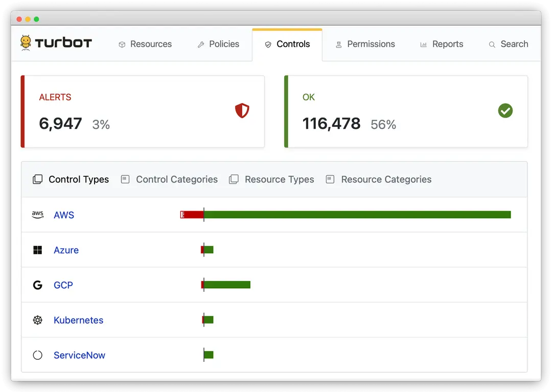
Task: Open the GCP link
Action: pos(63,285)
